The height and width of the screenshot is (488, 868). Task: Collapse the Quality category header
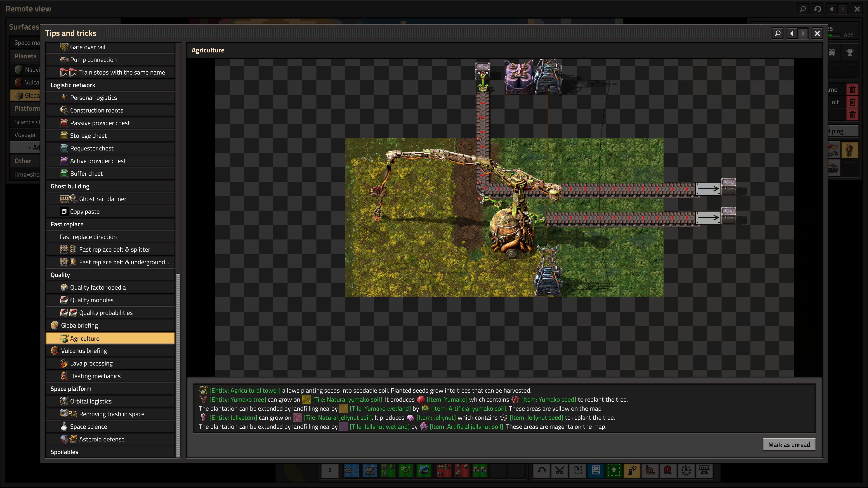pyautogui.click(x=110, y=275)
